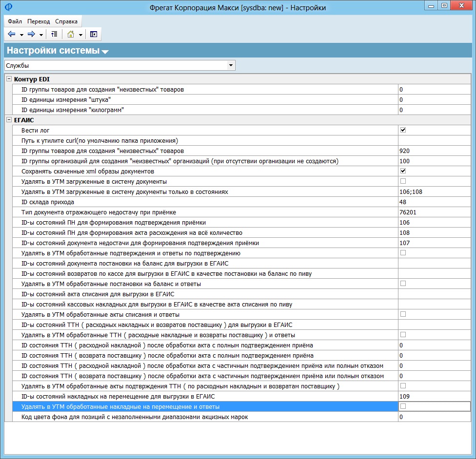Click value 109 for перемещение states
Screen dimensions: 476x459
(435, 396)
